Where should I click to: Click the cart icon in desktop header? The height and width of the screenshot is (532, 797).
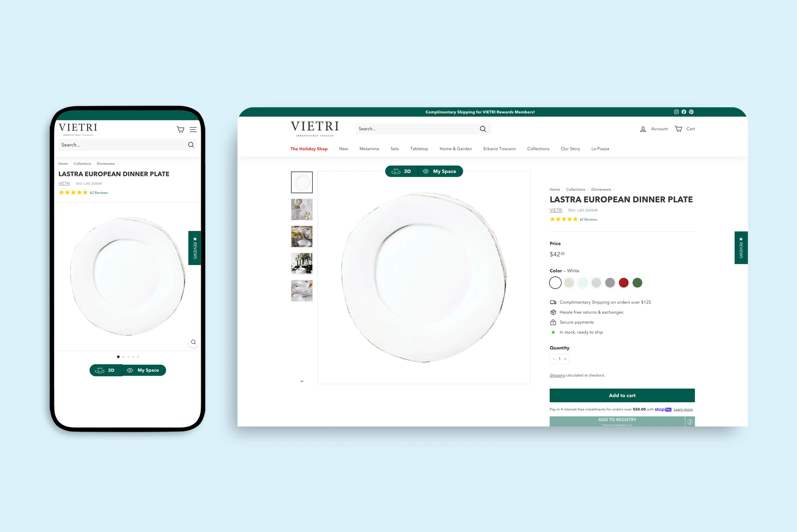(x=679, y=129)
